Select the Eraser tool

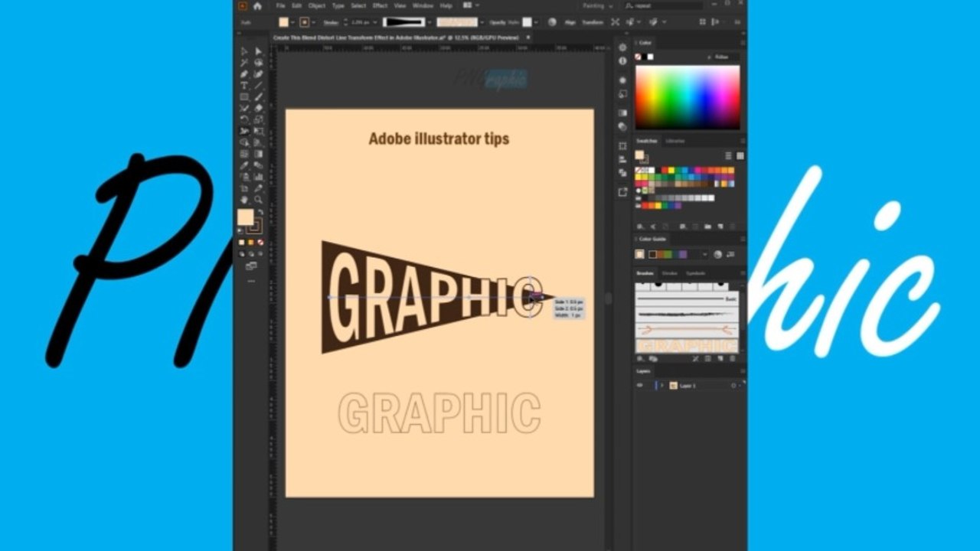pos(259,108)
